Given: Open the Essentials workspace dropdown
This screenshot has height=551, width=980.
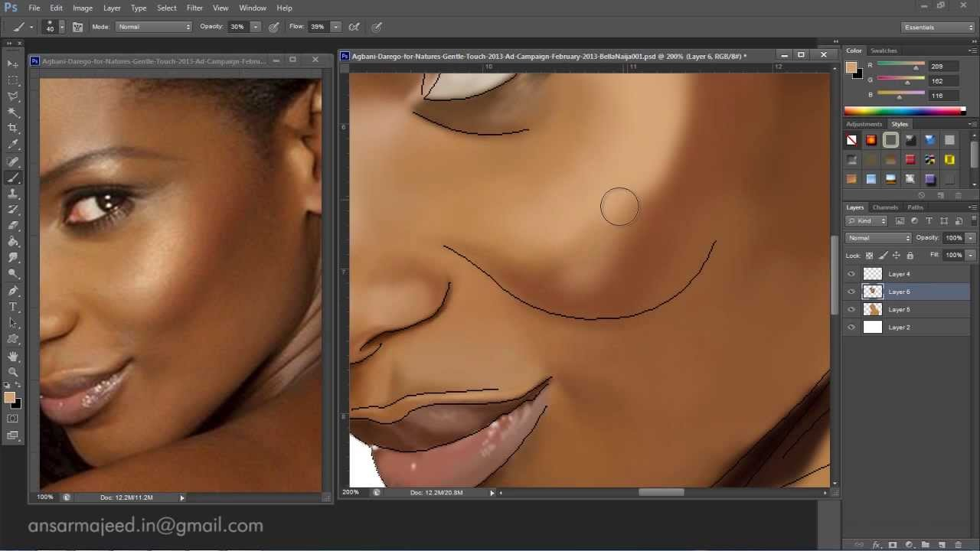Looking at the screenshot, I should pos(938,28).
